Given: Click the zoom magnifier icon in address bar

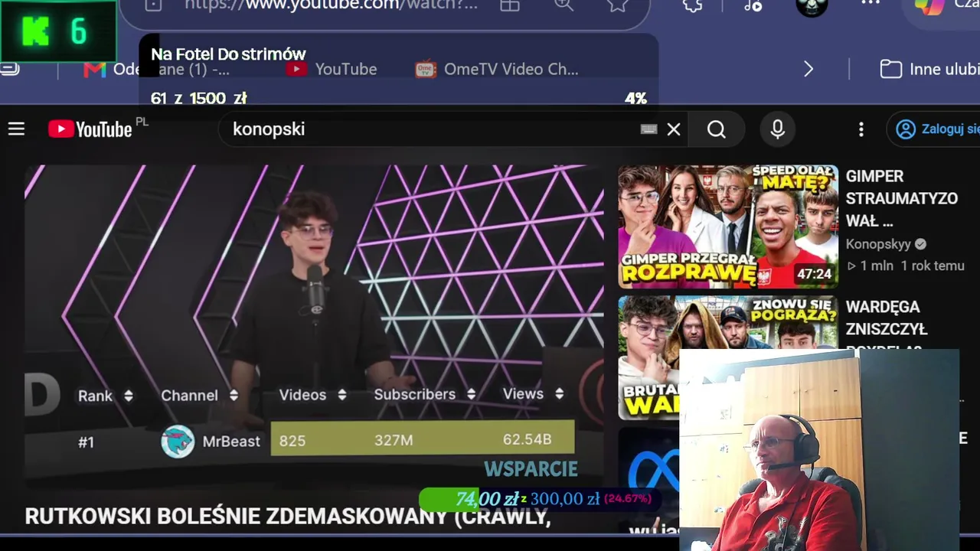Looking at the screenshot, I should pos(563,5).
